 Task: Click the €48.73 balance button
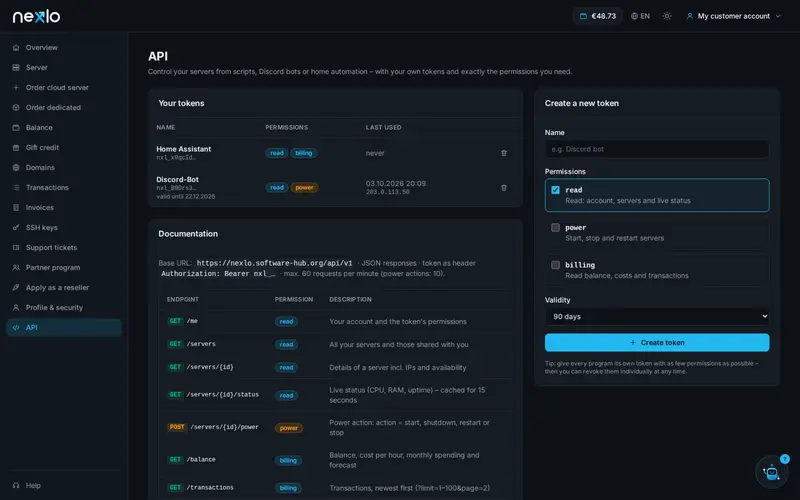pos(598,16)
